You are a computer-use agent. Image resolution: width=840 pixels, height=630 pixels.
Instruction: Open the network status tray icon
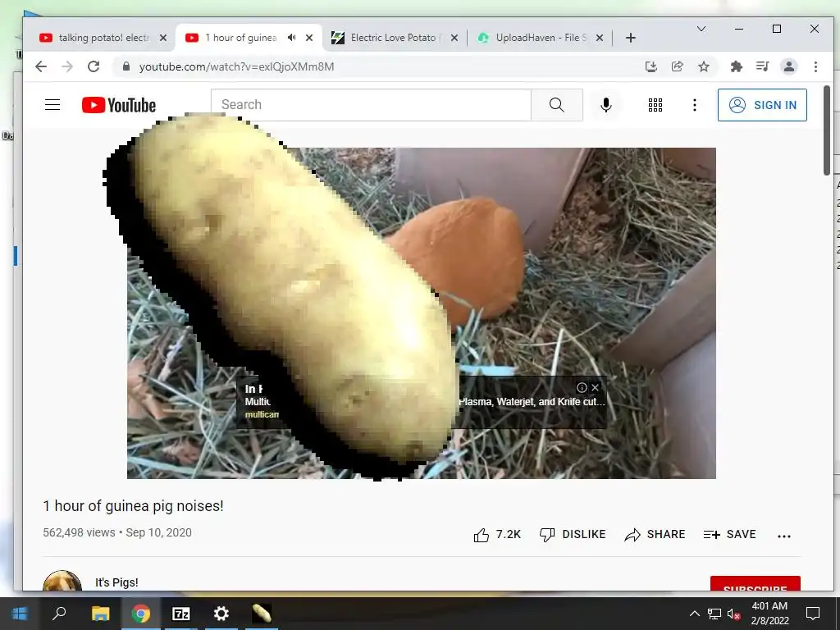714,614
